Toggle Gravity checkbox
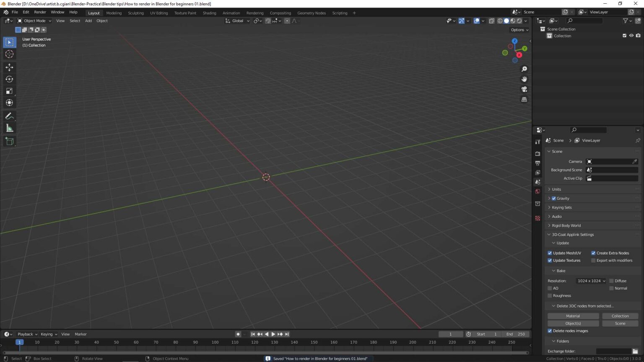Image resolution: width=644 pixels, height=362 pixels. (554, 199)
